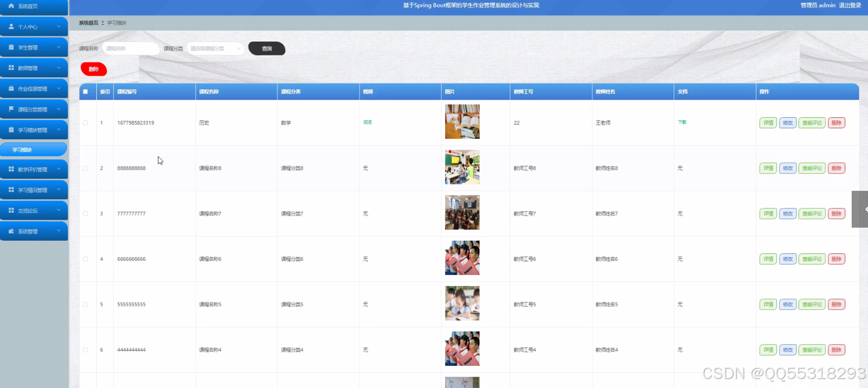Click the cell 课程分类8

tap(292, 168)
